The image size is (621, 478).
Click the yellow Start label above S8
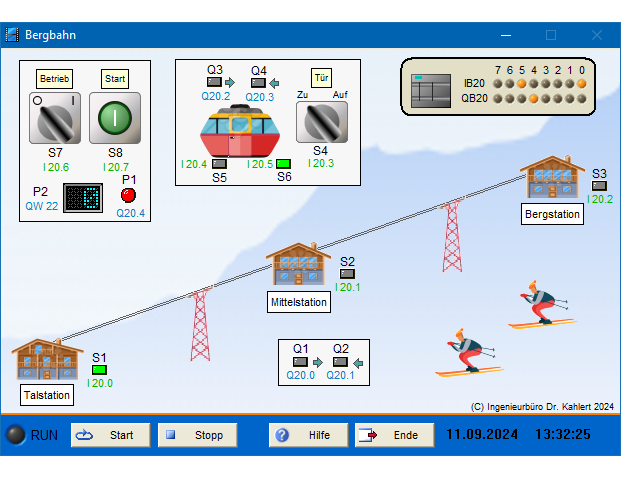115,79
